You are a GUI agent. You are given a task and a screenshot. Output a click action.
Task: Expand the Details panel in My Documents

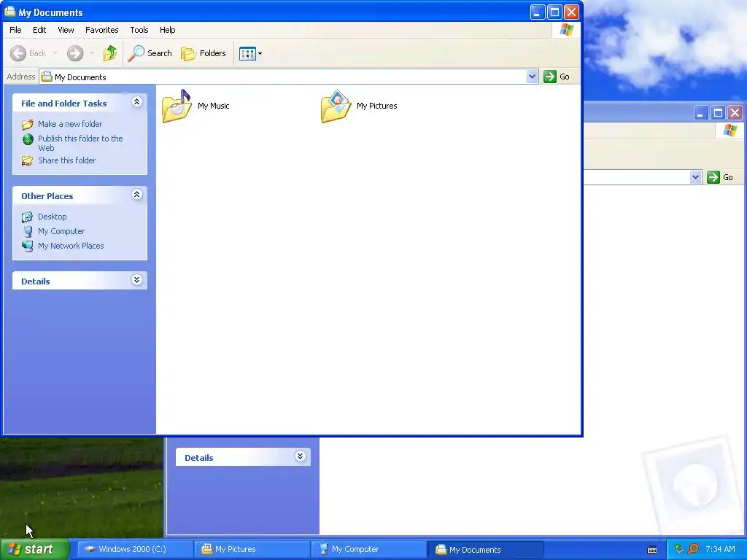[136, 279]
